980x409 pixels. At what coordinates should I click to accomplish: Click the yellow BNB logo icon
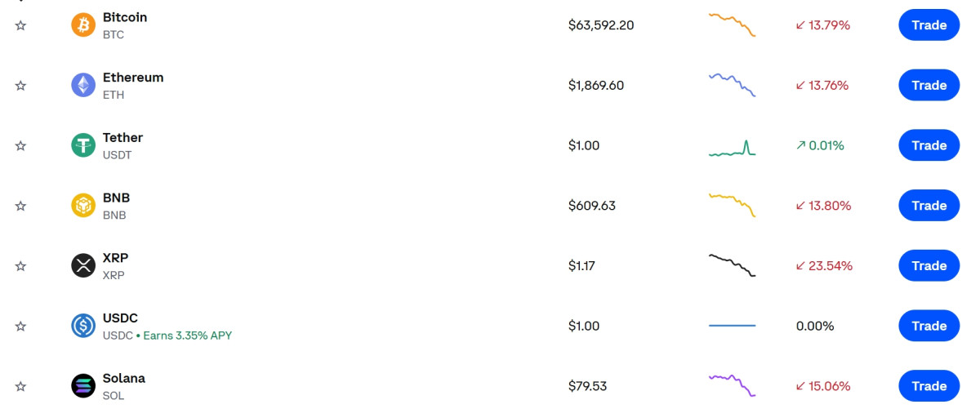pyautogui.click(x=83, y=206)
